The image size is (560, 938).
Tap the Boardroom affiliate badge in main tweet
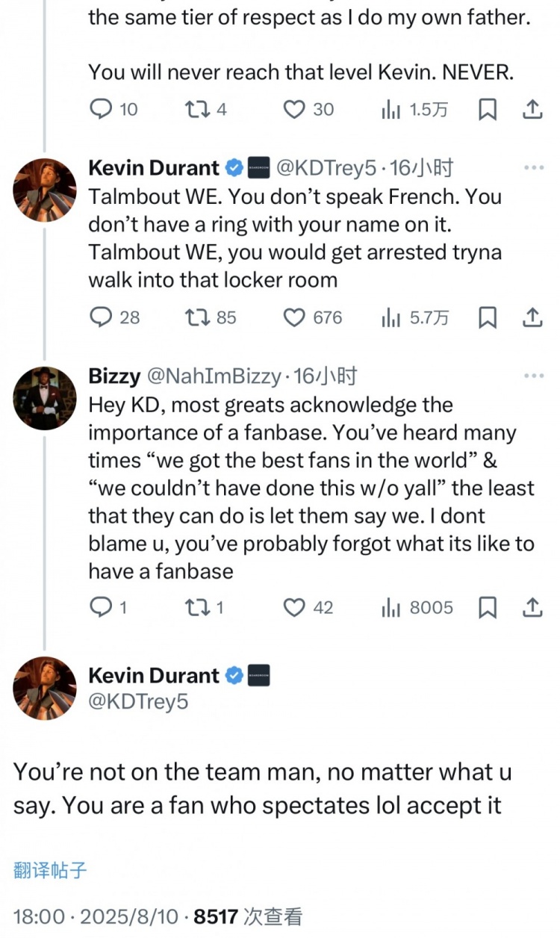[x=258, y=676]
